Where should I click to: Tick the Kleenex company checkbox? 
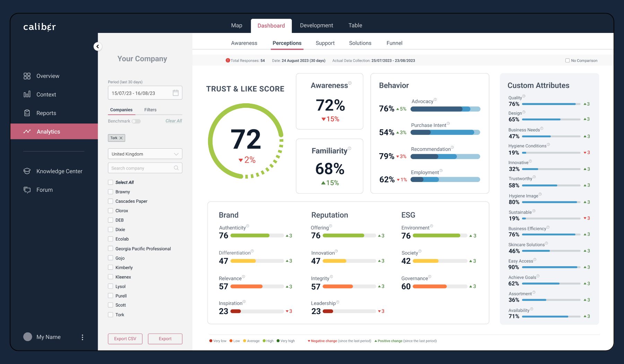pyautogui.click(x=111, y=277)
